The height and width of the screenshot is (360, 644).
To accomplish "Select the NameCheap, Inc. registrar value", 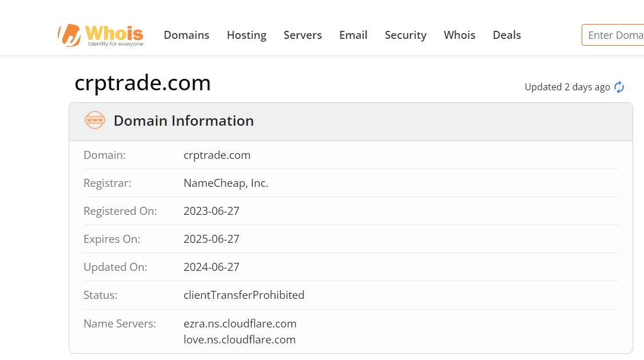I will (x=225, y=183).
